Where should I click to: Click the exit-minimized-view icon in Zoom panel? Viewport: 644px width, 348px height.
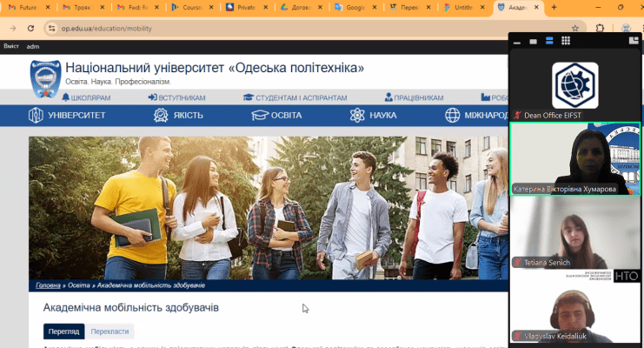[x=634, y=40]
